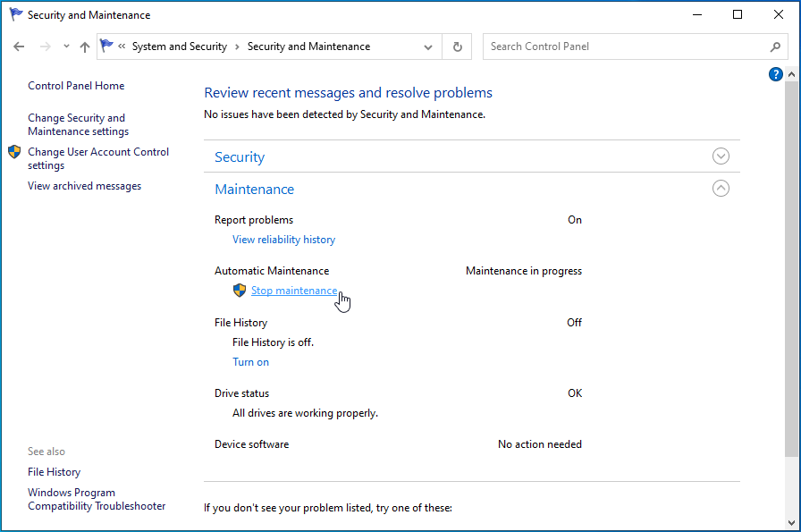Screen dimensions: 801x532
Task: Open Control Panel Home
Action: (x=76, y=86)
